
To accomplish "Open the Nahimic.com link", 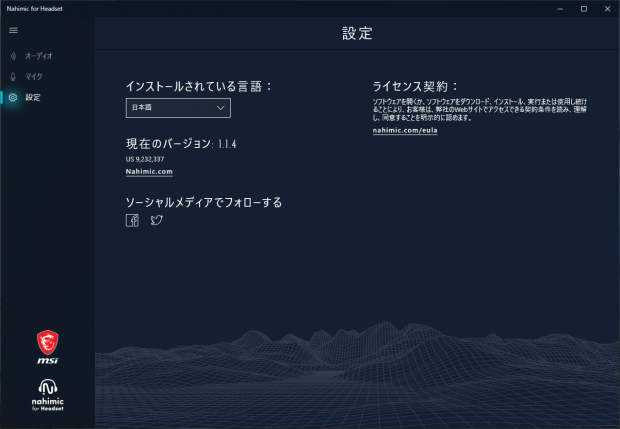I will [149, 172].
